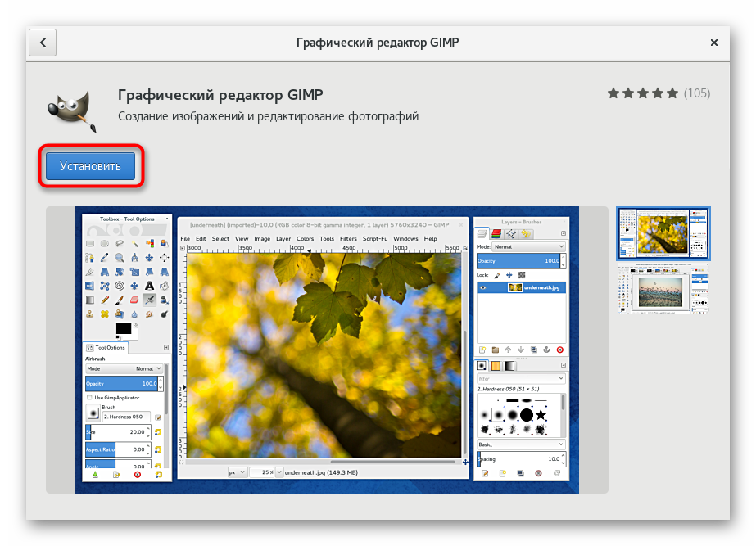Select the Zoom magnifier tool in toolbox

[120, 258]
